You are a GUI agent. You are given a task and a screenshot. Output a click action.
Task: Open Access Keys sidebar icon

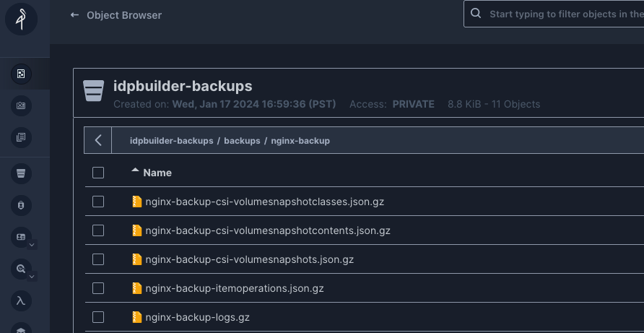pos(21,105)
